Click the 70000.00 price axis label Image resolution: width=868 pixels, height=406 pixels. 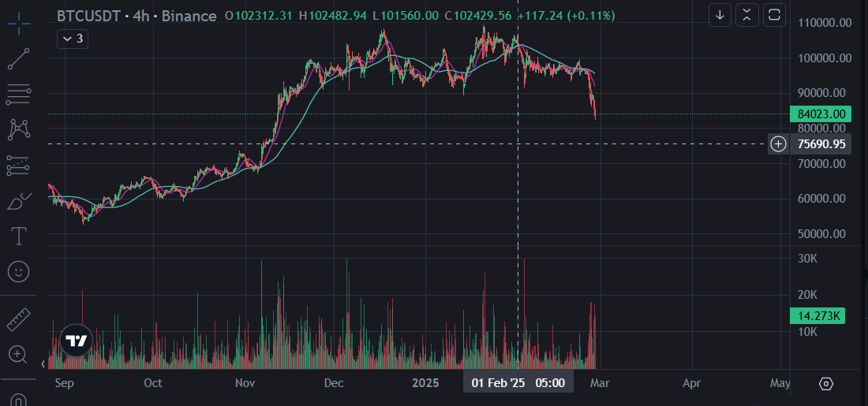pos(821,164)
